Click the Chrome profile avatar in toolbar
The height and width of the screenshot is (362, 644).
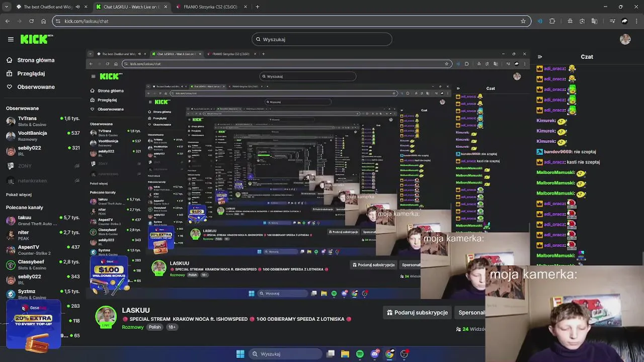(x=625, y=21)
